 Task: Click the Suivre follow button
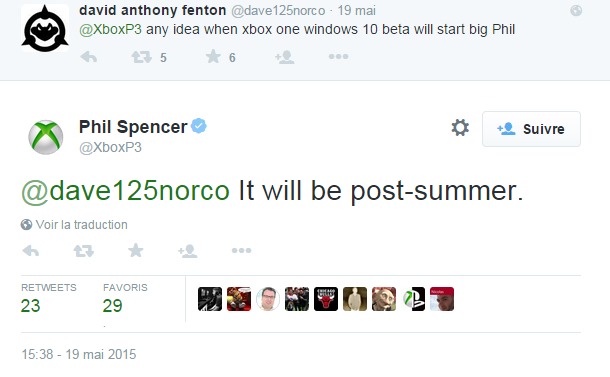pyautogui.click(x=531, y=129)
